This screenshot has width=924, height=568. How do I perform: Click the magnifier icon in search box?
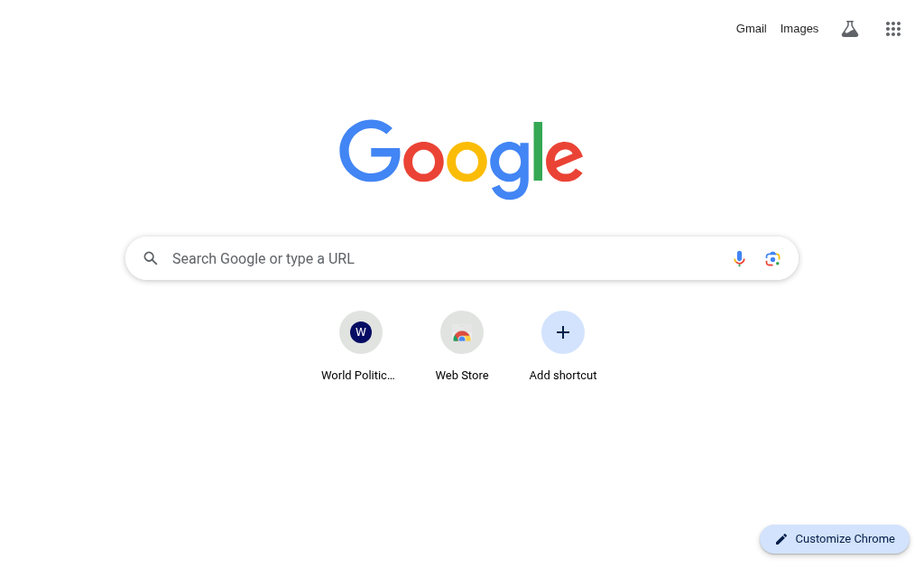151,258
